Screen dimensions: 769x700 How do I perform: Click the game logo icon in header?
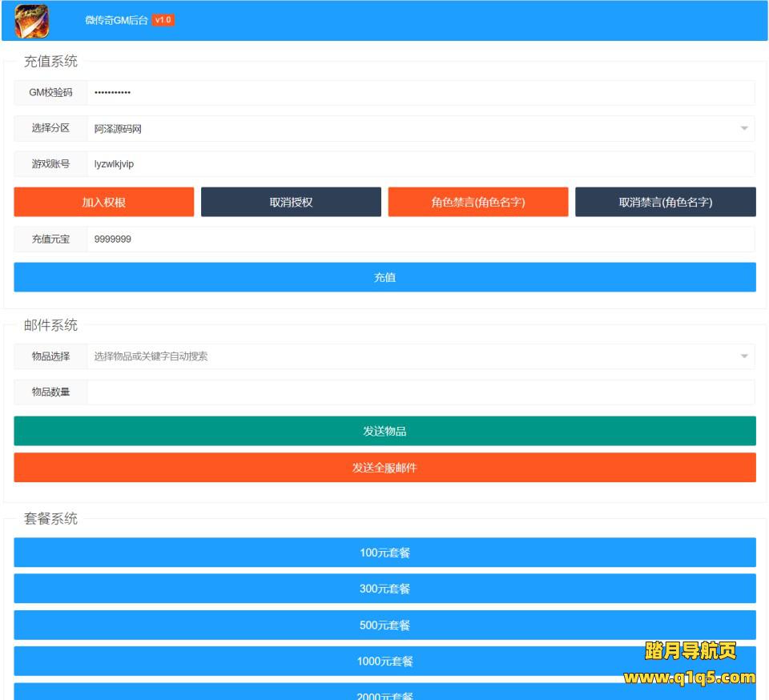(x=32, y=21)
